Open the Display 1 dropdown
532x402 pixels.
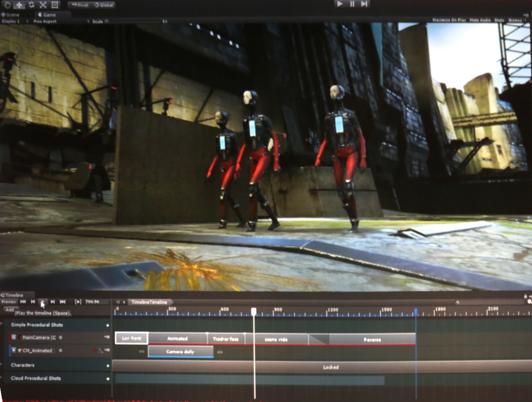16,21
